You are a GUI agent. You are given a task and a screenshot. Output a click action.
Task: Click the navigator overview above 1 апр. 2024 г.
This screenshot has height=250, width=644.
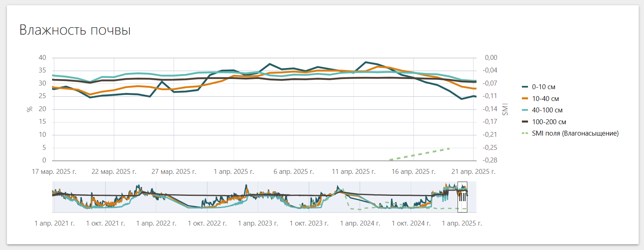[x=360, y=197]
